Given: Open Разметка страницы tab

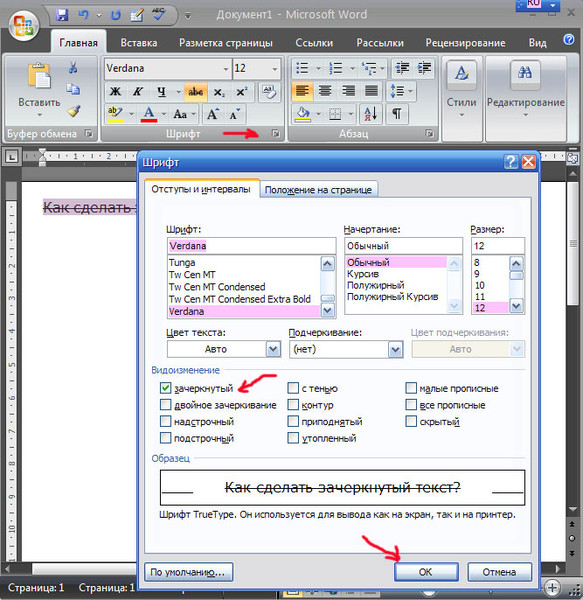Looking at the screenshot, I should [226, 42].
